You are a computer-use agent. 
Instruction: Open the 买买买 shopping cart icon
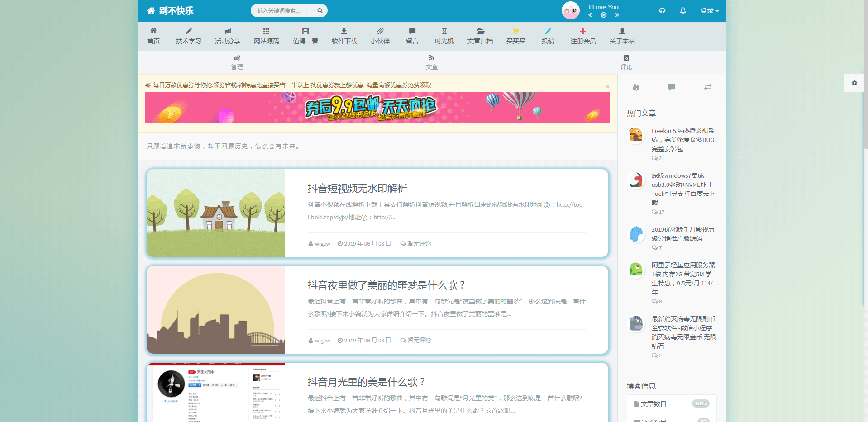pyautogui.click(x=515, y=31)
